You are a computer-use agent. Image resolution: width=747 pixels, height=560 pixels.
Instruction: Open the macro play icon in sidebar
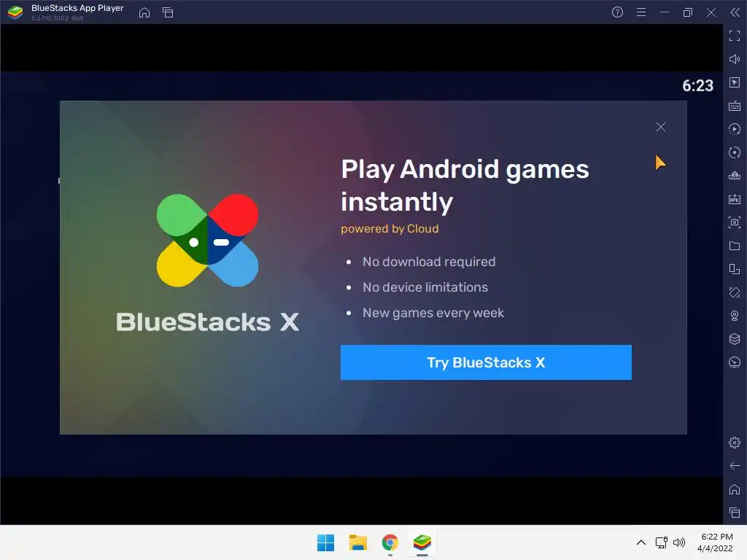coord(735,129)
